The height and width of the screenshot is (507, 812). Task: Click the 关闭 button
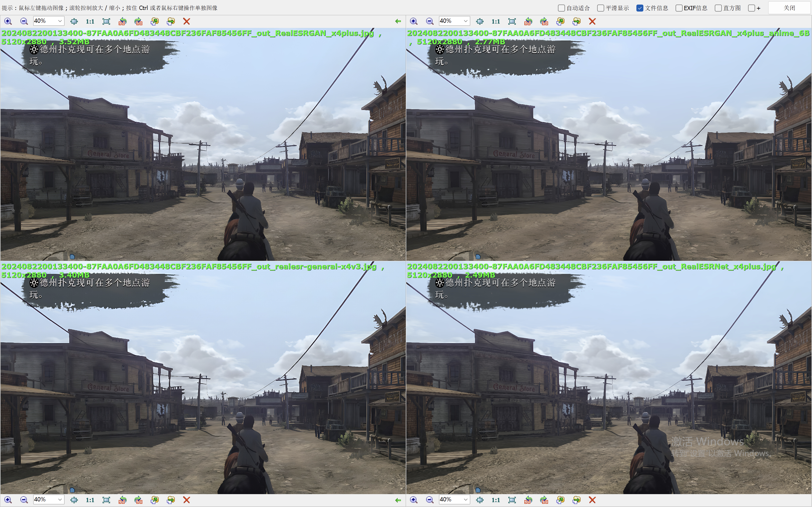[x=789, y=8]
